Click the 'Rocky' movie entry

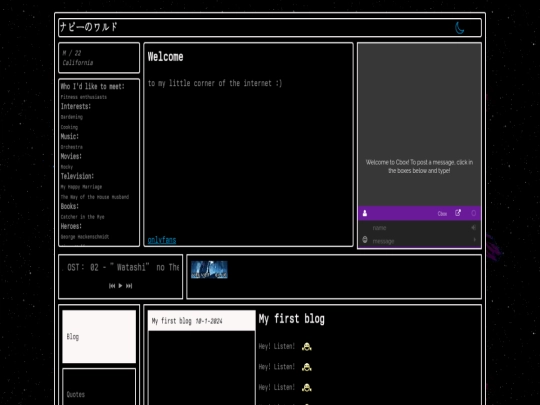(67, 167)
